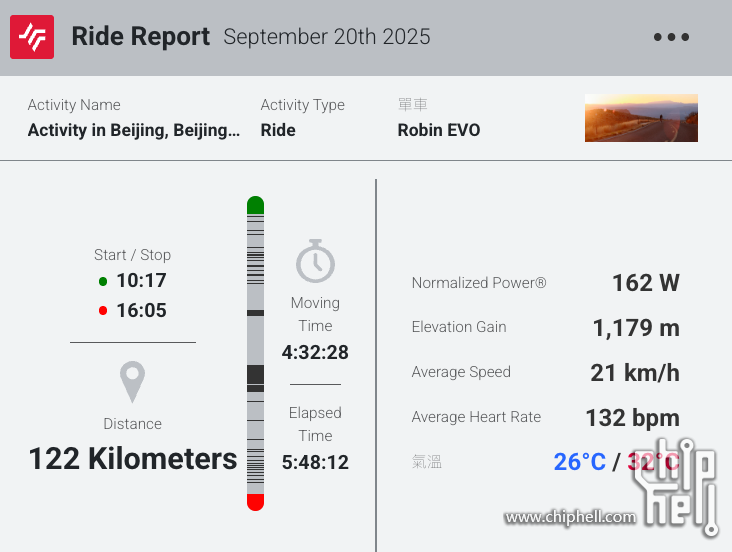Click the 122 Kilometers distance figure
The image size is (732, 552).
[133, 458]
